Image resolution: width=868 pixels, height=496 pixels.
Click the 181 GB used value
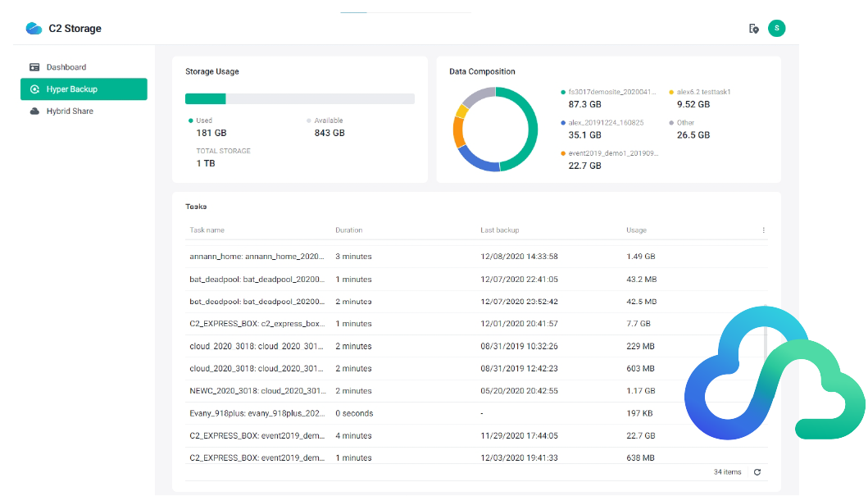pyautogui.click(x=211, y=133)
